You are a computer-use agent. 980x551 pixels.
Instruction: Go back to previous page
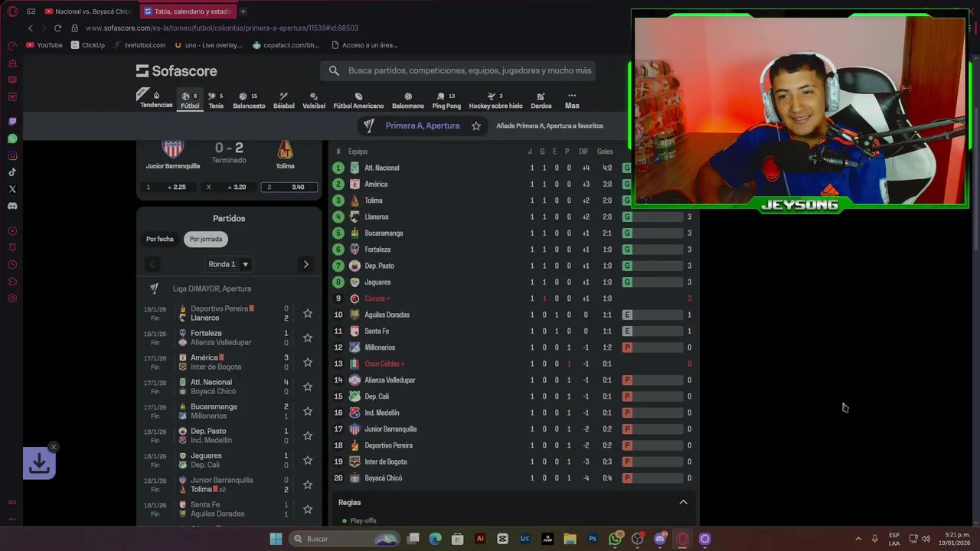coord(31,28)
